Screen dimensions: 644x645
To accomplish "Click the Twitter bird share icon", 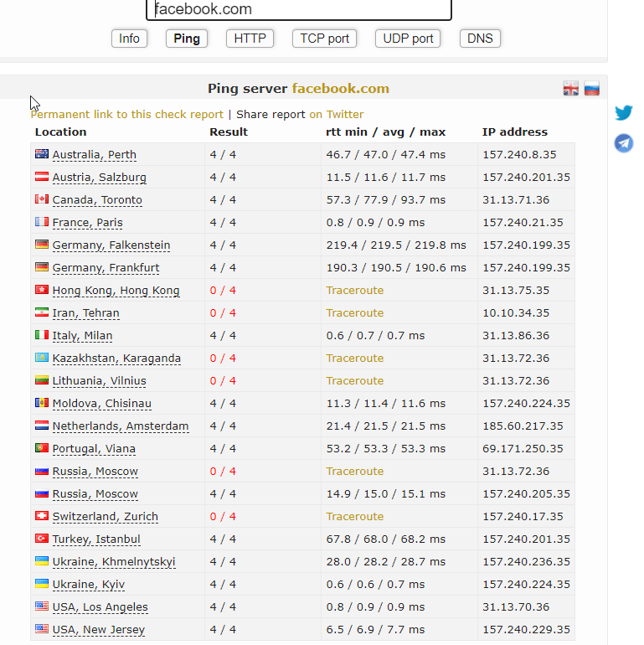I will coord(623,113).
